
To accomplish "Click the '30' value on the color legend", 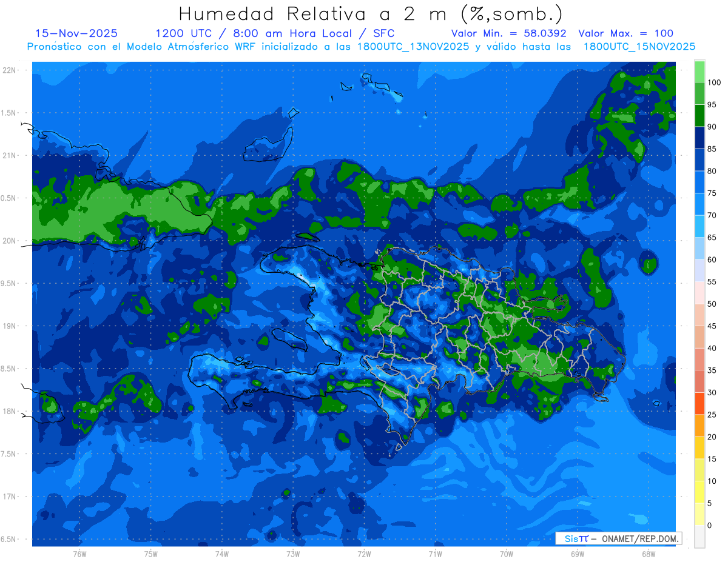I will pyautogui.click(x=712, y=392).
